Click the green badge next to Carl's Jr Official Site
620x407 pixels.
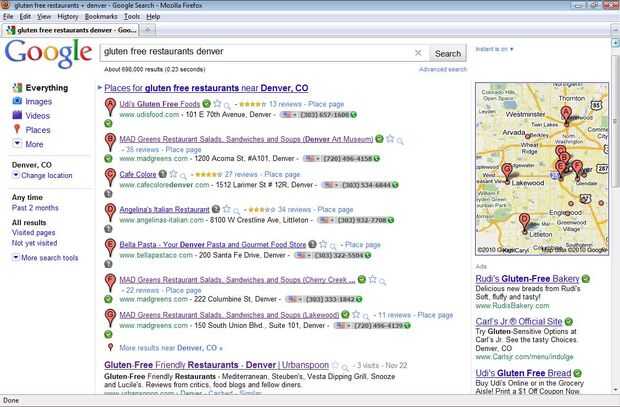tap(569, 322)
